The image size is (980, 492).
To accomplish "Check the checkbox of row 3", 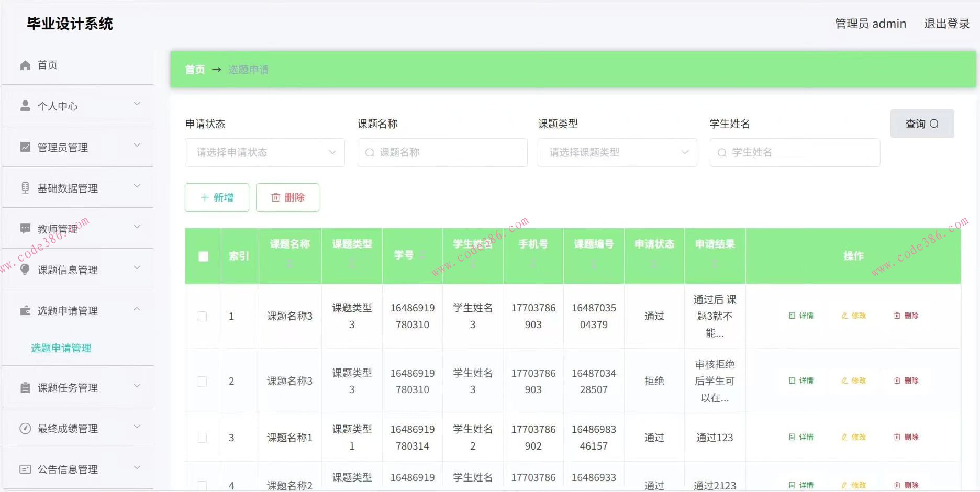I will [203, 438].
